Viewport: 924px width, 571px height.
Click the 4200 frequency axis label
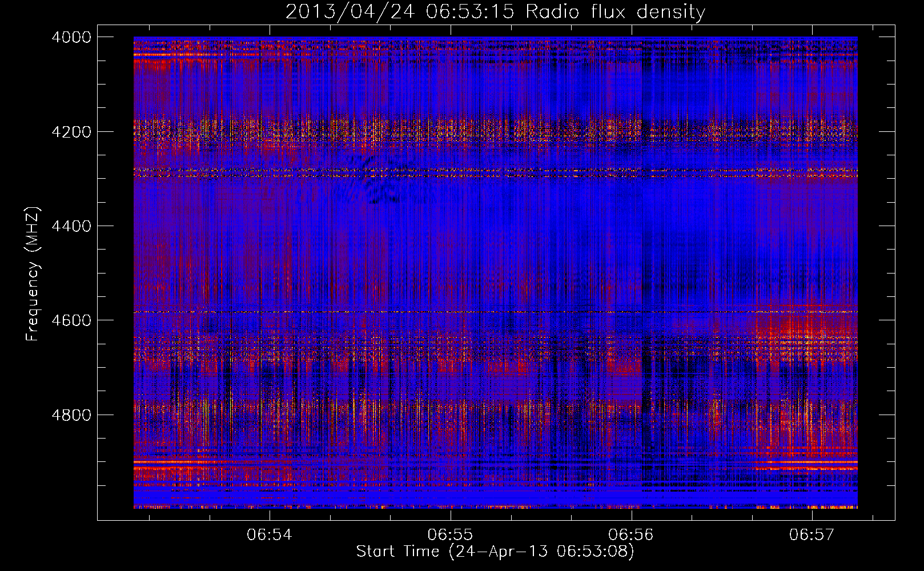(71, 132)
